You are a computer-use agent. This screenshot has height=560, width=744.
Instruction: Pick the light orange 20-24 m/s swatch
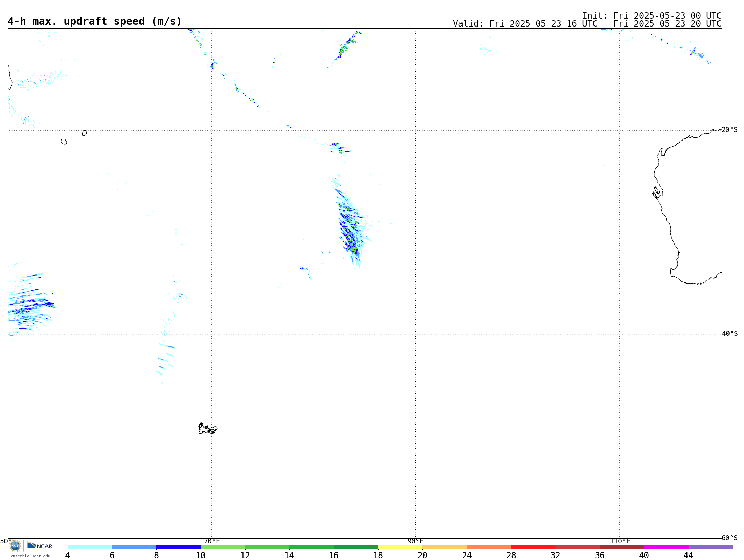coord(445,547)
